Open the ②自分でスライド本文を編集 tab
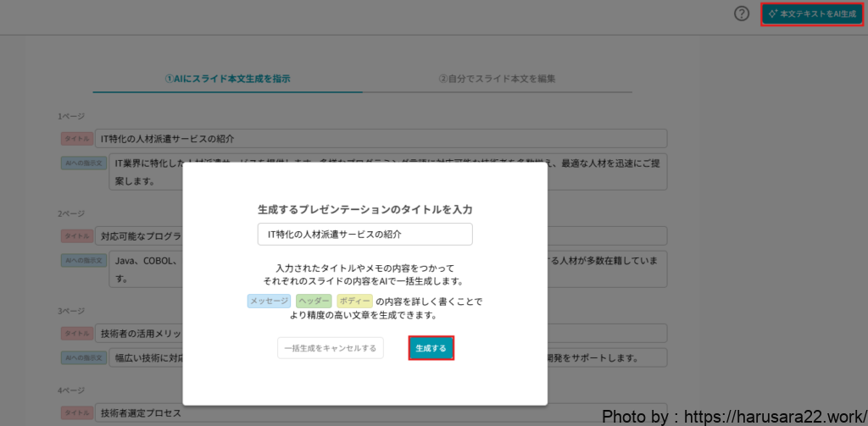Screen dimensions: 868x426 click(497, 79)
